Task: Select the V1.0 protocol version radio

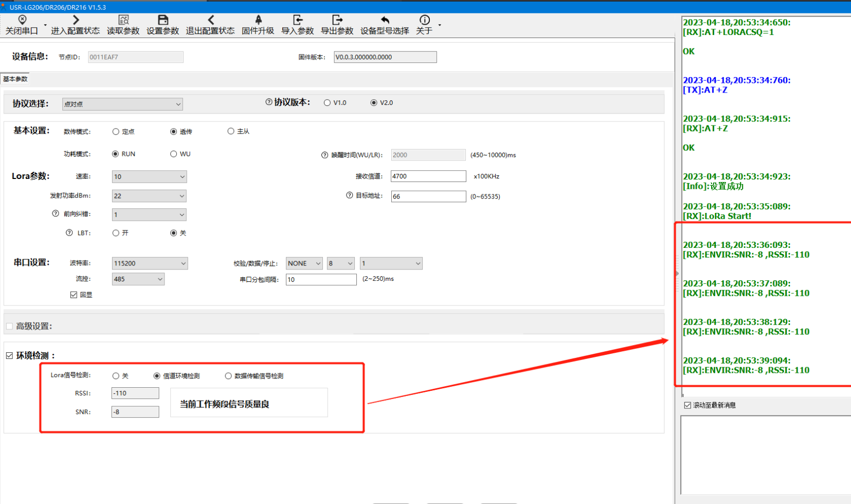Action: pos(327,103)
